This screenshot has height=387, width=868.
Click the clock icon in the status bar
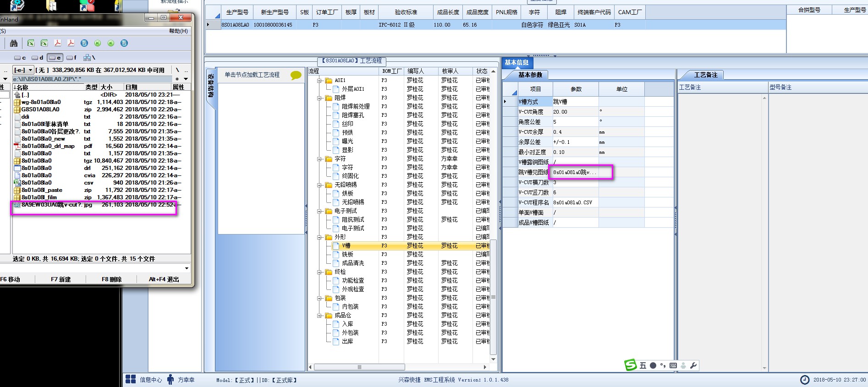coord(805,380)
